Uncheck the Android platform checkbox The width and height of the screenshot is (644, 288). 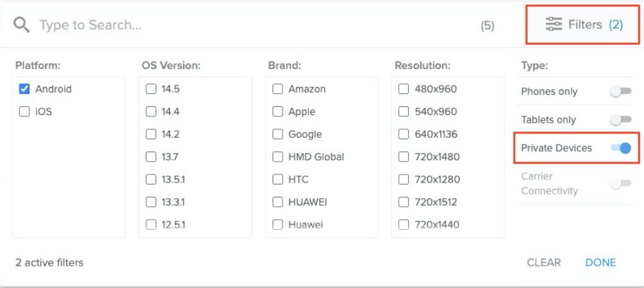24,89
